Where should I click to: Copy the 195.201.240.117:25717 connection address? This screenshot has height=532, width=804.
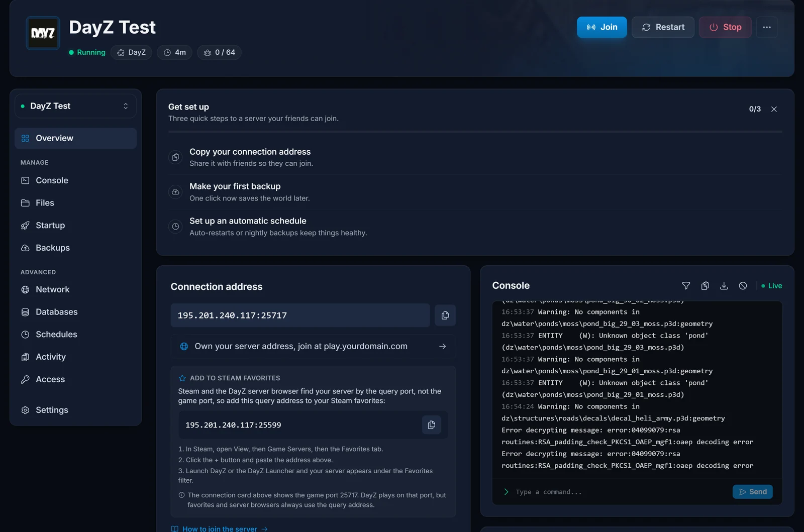point(445,315)
